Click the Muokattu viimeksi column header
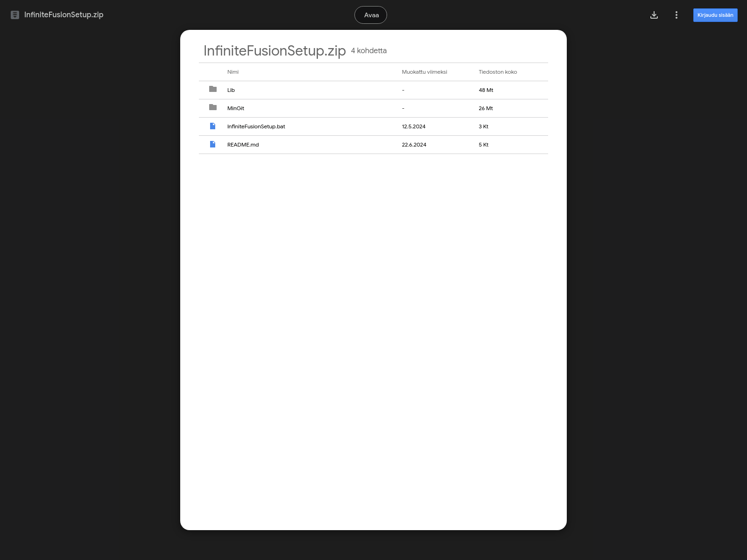747x560 pixels. pyautogui.click(x=424, y=72)
